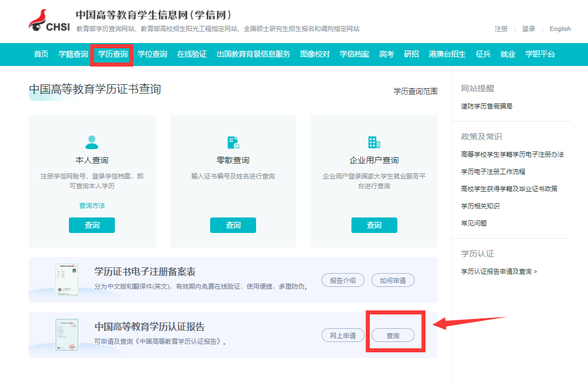The height and width of the screenshot is (381, 588).
Task: Open 谨防学历售假骗局 reminder link
Action: pos(487,106)
